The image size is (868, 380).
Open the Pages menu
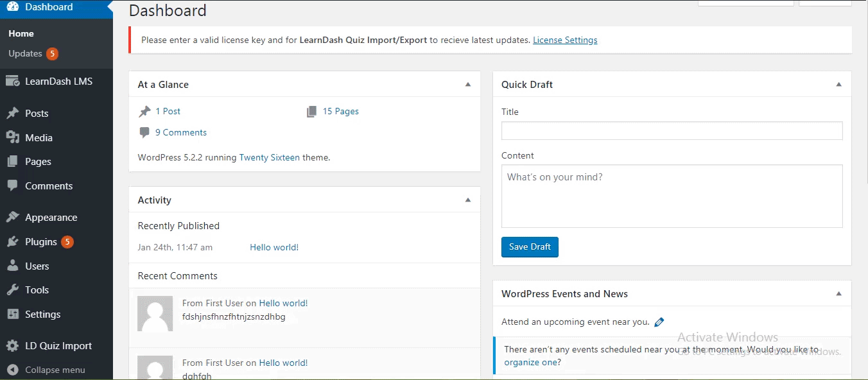pyautogui.click(x=56, y=162)
